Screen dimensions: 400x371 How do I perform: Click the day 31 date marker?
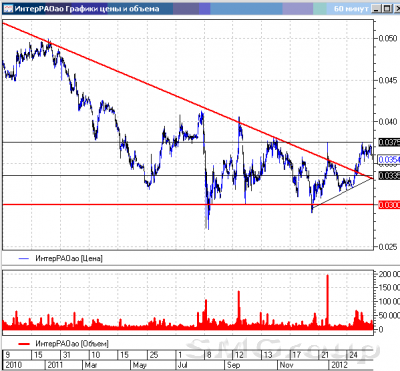point(67,355)
